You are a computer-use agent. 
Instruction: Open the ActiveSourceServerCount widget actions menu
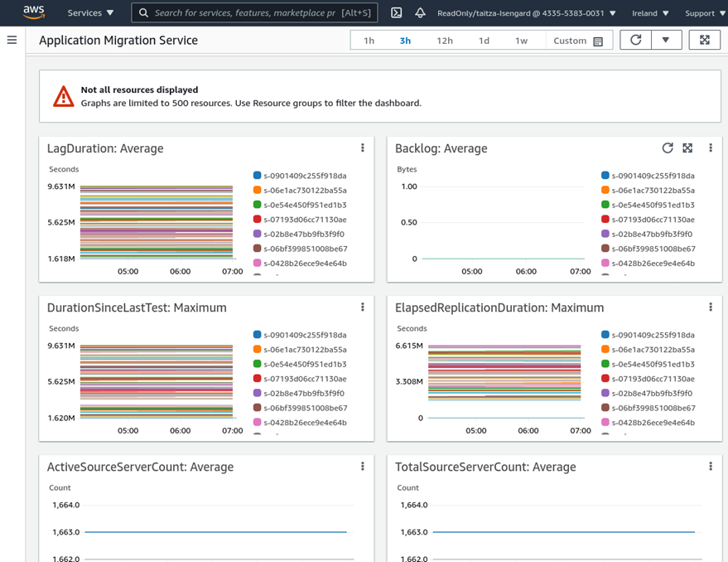point(363,466)
